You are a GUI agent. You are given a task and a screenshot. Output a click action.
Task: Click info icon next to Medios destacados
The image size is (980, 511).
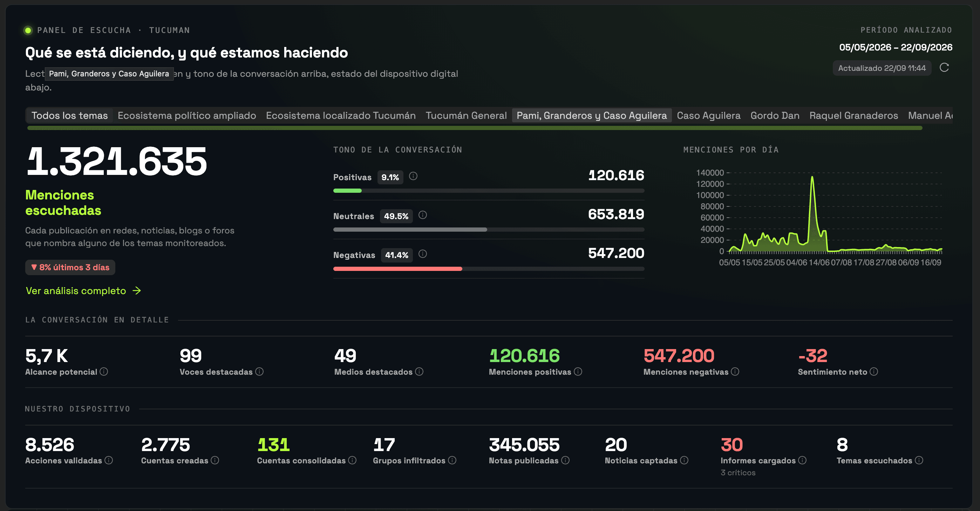(419, 372)
